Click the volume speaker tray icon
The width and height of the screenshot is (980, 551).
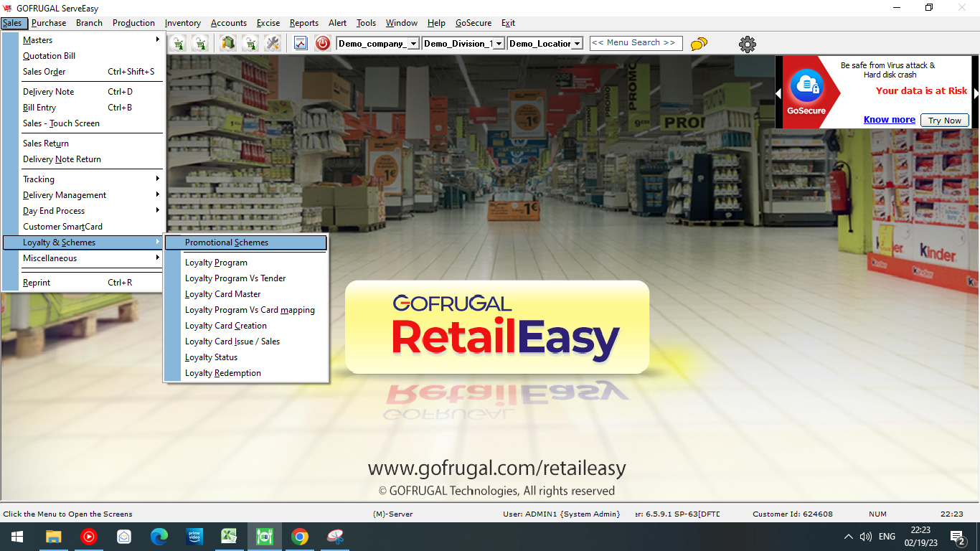click(866, 537)
